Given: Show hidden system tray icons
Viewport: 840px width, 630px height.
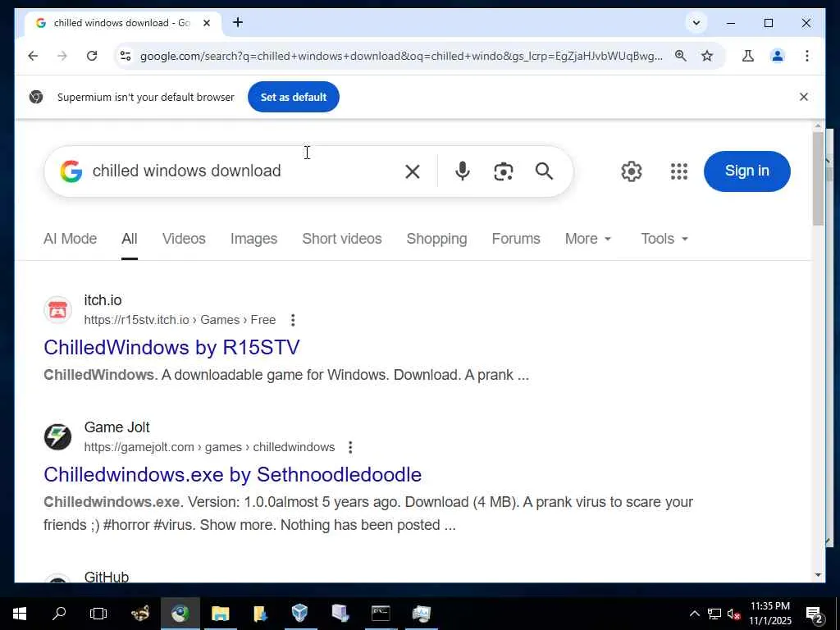Looking at the screenshot, I should tap(694, 614).
